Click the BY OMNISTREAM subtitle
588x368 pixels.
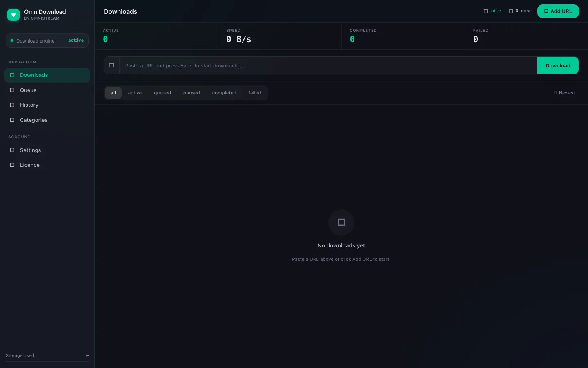(x=42, y=18)
